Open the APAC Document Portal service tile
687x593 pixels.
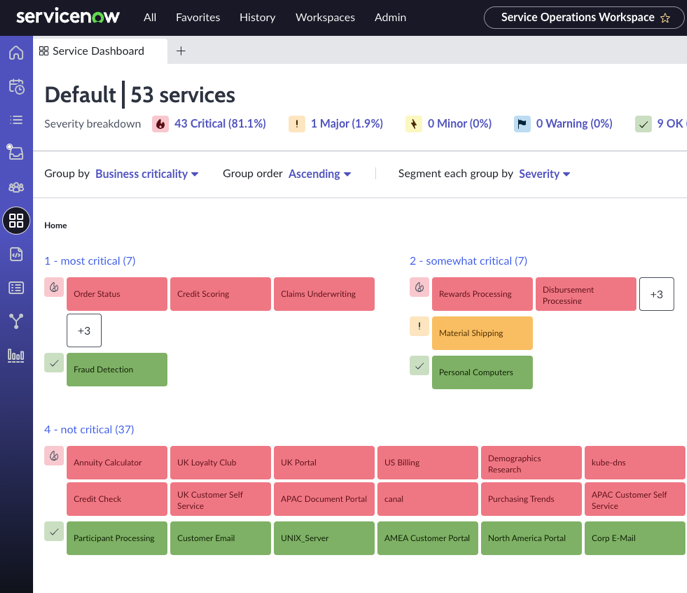(324, 499)
